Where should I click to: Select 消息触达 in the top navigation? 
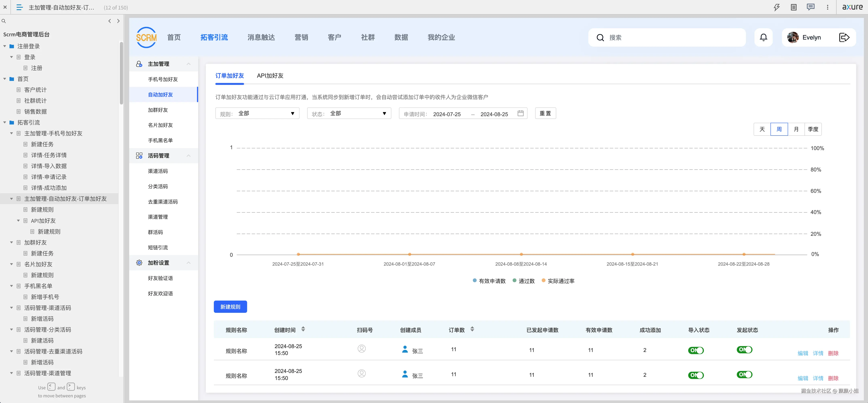point(261,37)
